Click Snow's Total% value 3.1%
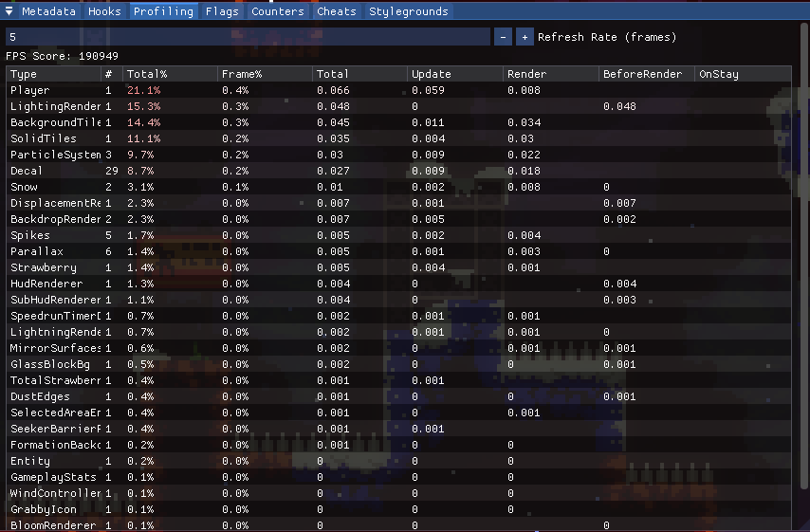The width and height of the screenshot is (810, 532). (x=140, y=187)
